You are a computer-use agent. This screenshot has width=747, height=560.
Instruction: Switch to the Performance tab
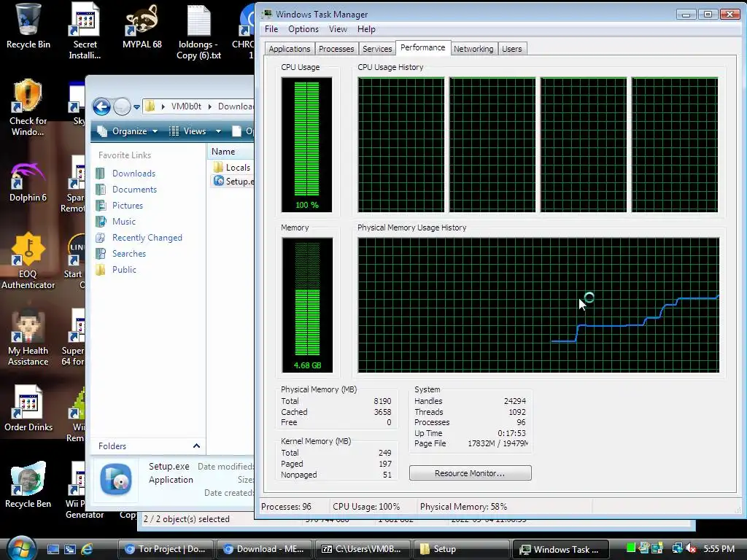pos(423,47)
